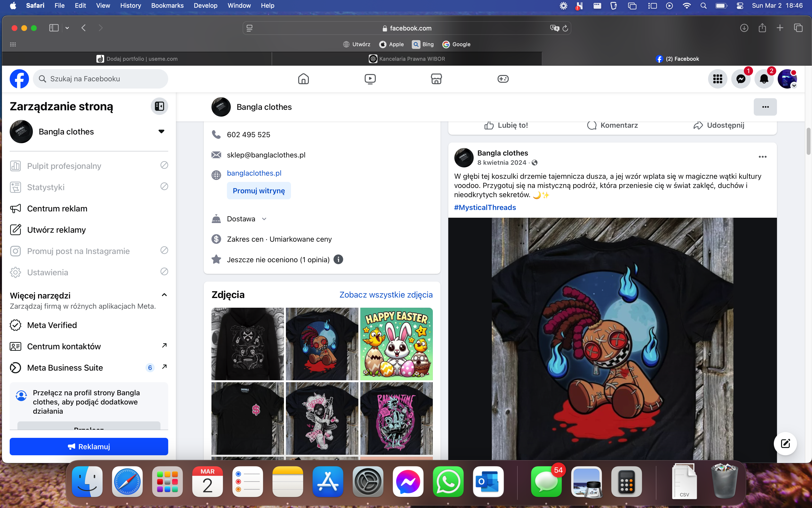Viewport: 812px width, 508px height.
Task: Open Meta Business Suite
Action: (89, 367)
